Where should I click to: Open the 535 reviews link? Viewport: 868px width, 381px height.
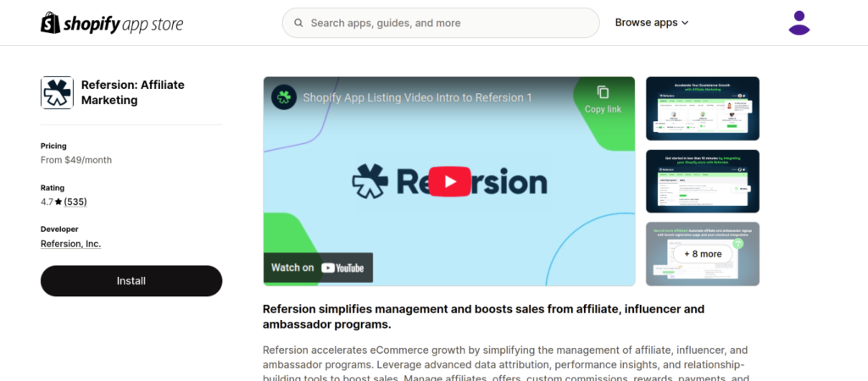(75, 202)
